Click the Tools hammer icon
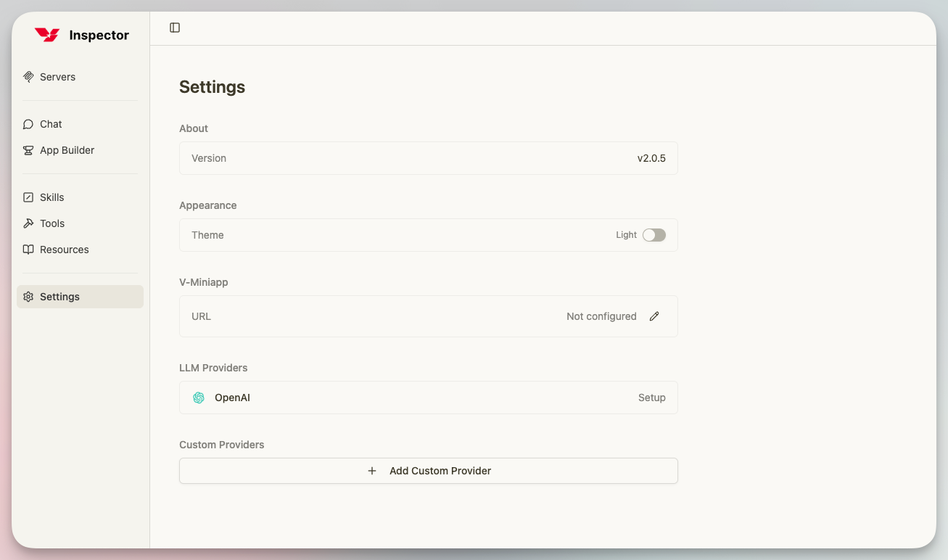The height and width of the screenshot is (560, 948). 28,223
